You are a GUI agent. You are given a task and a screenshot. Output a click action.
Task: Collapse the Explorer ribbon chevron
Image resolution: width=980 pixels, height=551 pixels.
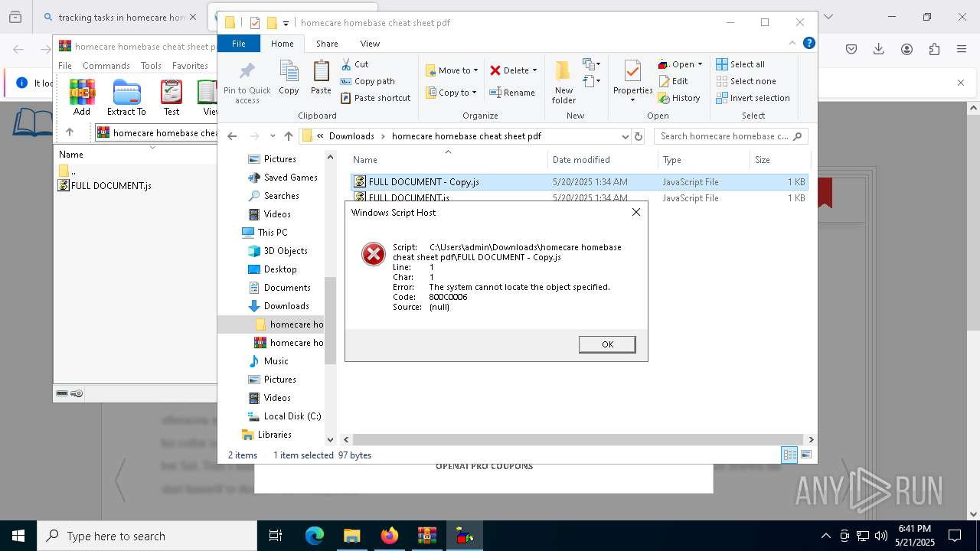[792, 44]
